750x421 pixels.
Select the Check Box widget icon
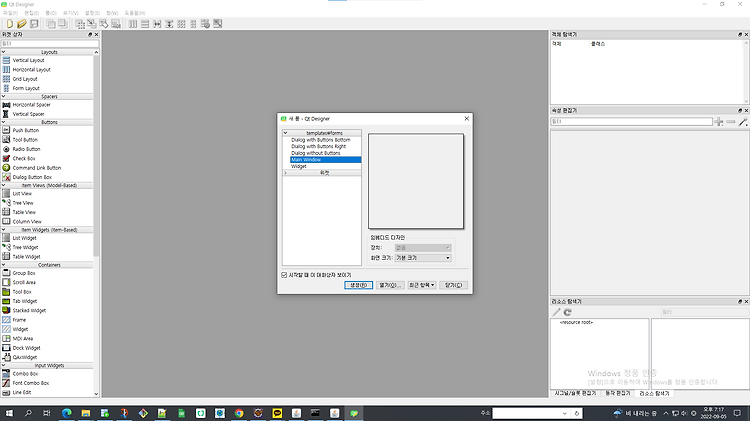6,158
